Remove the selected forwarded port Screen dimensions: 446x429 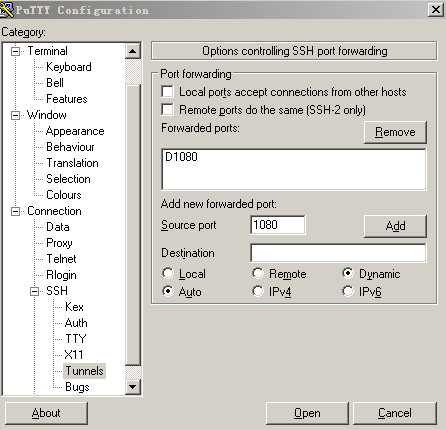click(395, 132)
